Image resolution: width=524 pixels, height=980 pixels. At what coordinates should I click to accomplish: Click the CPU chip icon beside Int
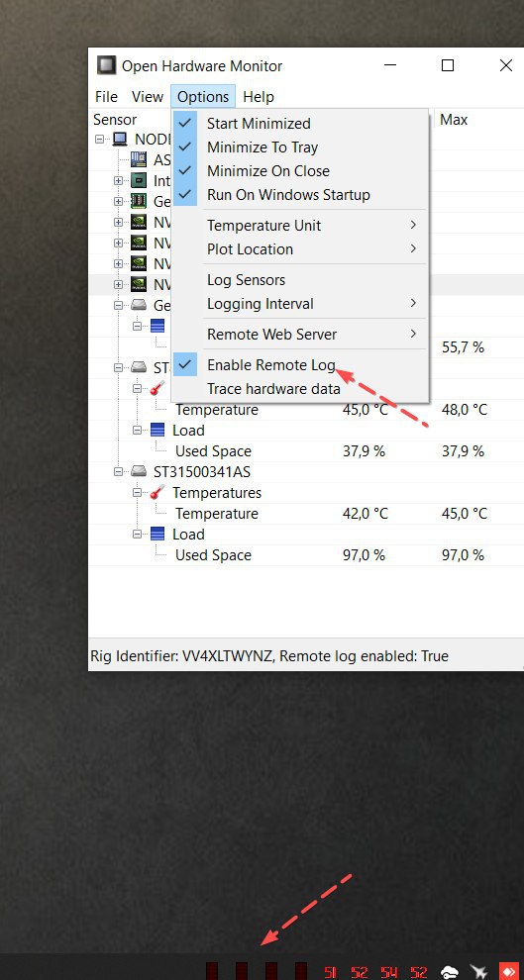point(139,180)
